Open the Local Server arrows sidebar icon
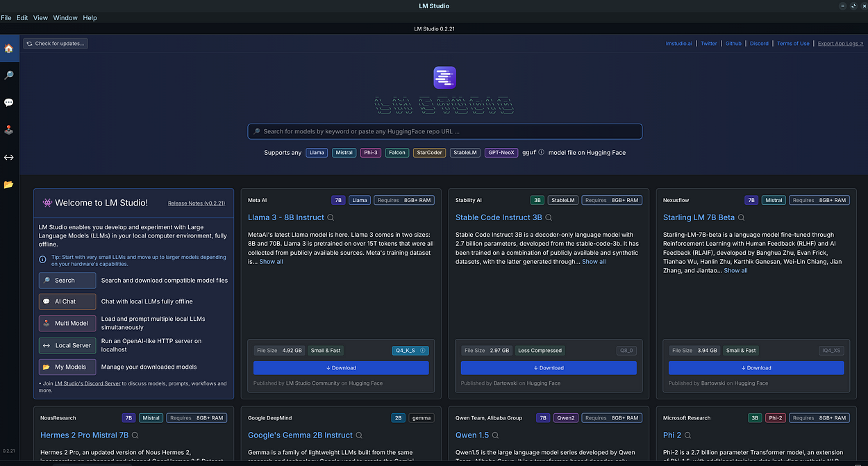 (x=8, y=157)
